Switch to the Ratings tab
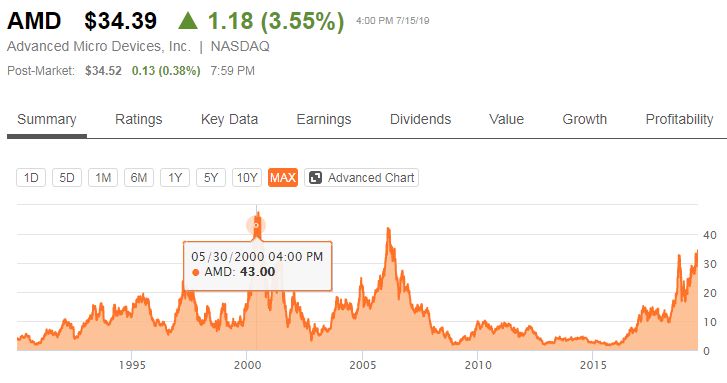 [139, 120]
